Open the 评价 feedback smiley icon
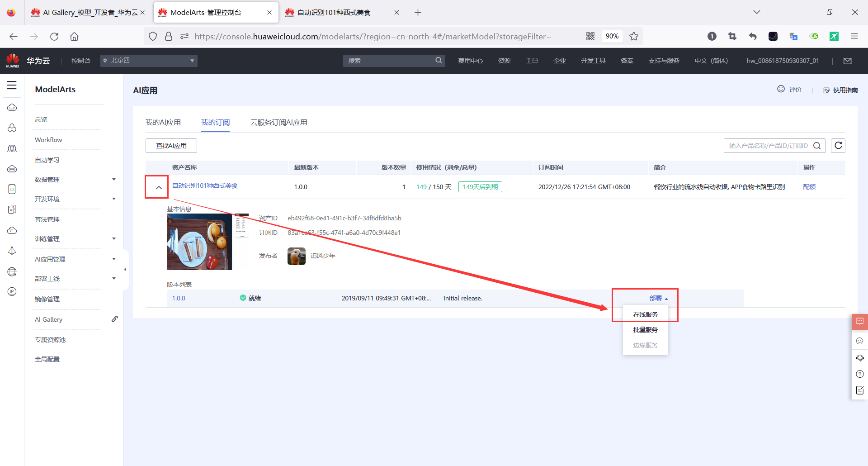Viewport: 868px width, 466px height. coord(781,89)
